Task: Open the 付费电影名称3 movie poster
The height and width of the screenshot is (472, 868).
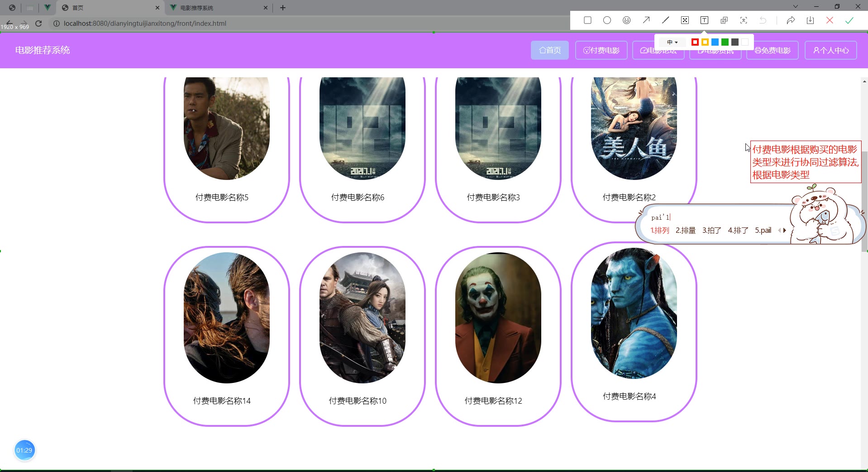Action: pos(498,128)
